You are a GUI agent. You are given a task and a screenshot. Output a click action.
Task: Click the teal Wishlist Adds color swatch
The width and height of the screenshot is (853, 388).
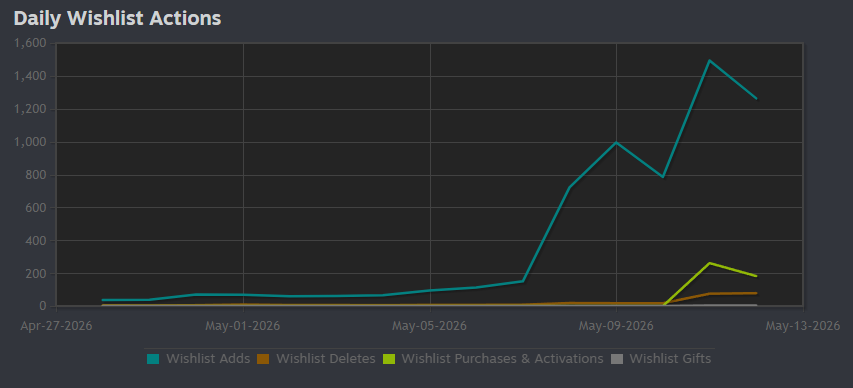153,359
